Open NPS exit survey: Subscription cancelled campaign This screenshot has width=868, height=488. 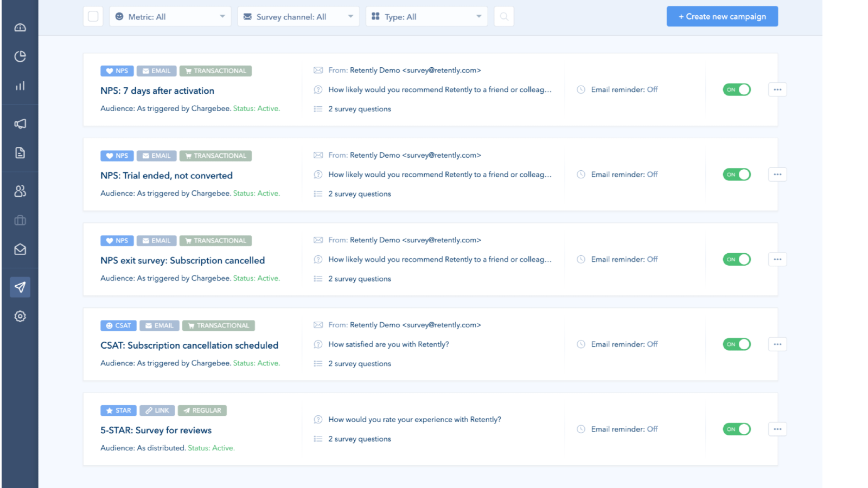click(x=182, y=261)
